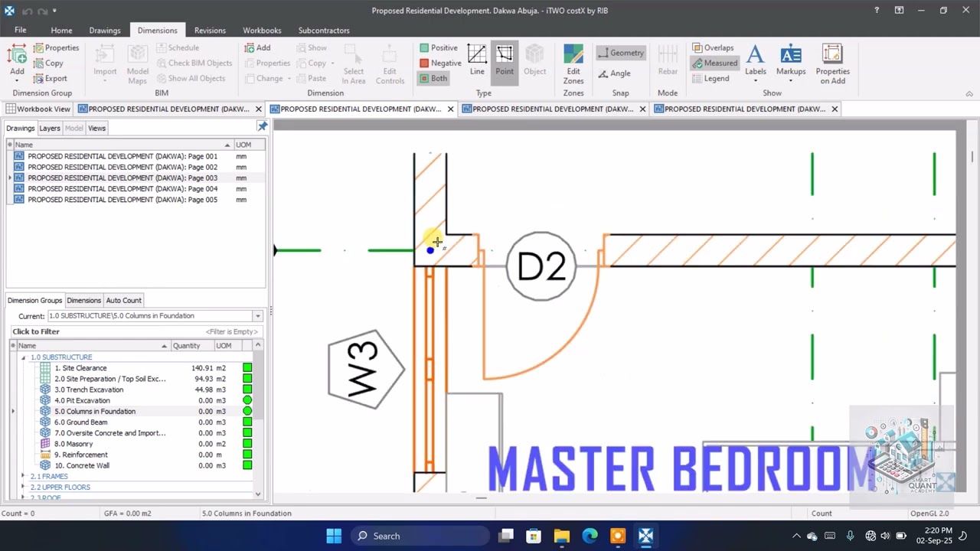Expand the 2.1 FRAMES group
Image resolution: width=980 pixels, height=551 pixels.
pyautogui.click(x=23, y=476)
